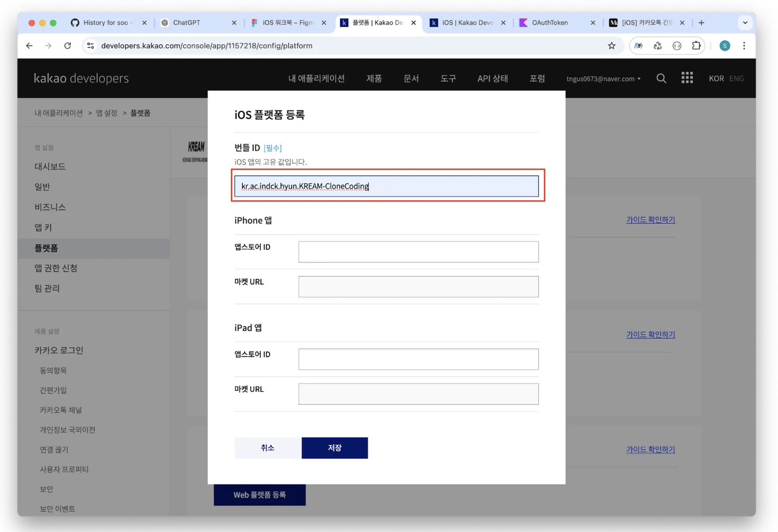Click Kakao search magnifier icon
The width and height of the screenshot is (778, 532).
click(661, 78)
